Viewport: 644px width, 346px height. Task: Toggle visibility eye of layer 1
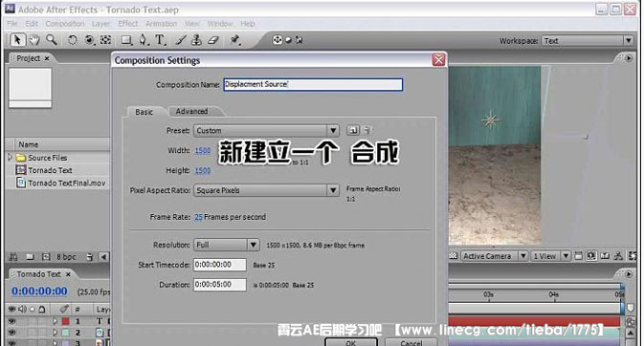tap(11, 321)
